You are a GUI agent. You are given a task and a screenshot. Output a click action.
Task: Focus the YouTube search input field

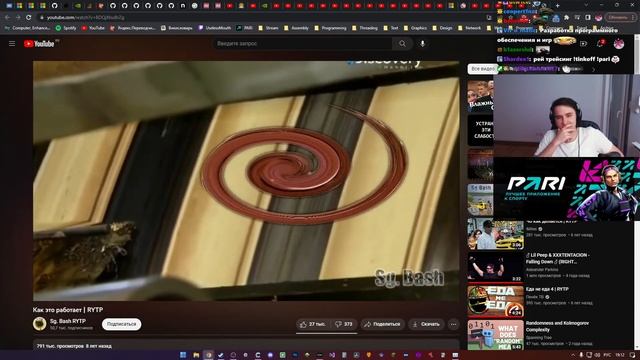303,44
